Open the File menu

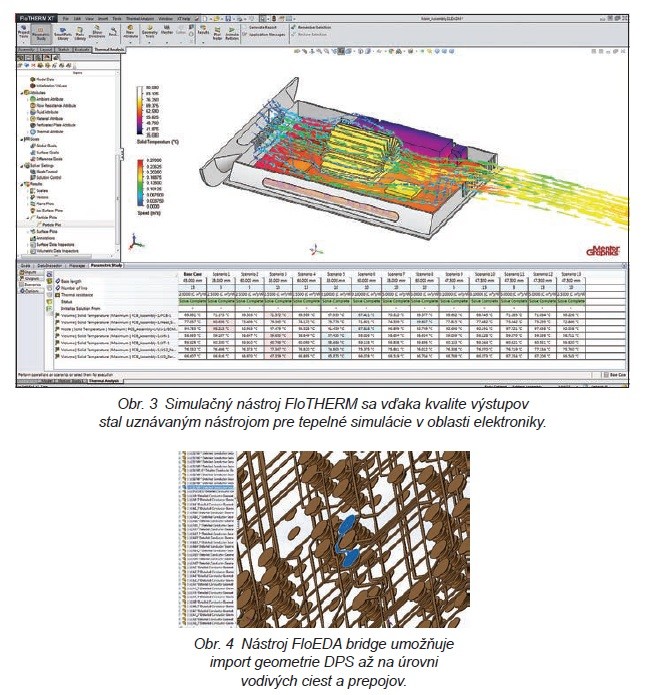pos(65,19)
